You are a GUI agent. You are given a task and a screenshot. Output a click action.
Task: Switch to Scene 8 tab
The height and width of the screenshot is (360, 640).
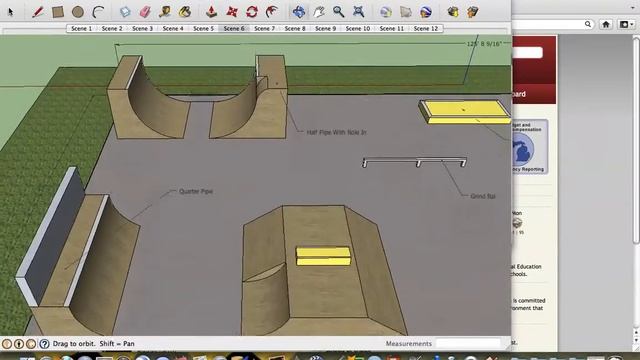(295, 29)
